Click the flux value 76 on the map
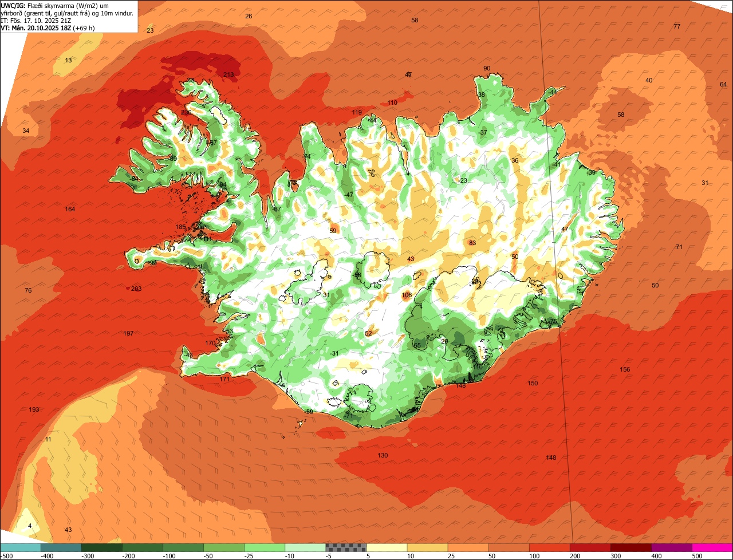 [28, 290]
